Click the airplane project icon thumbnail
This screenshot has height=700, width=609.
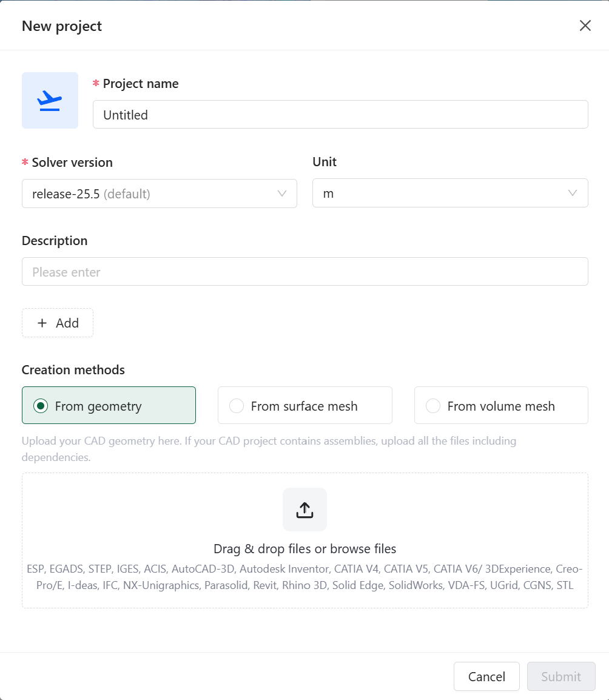50,100
